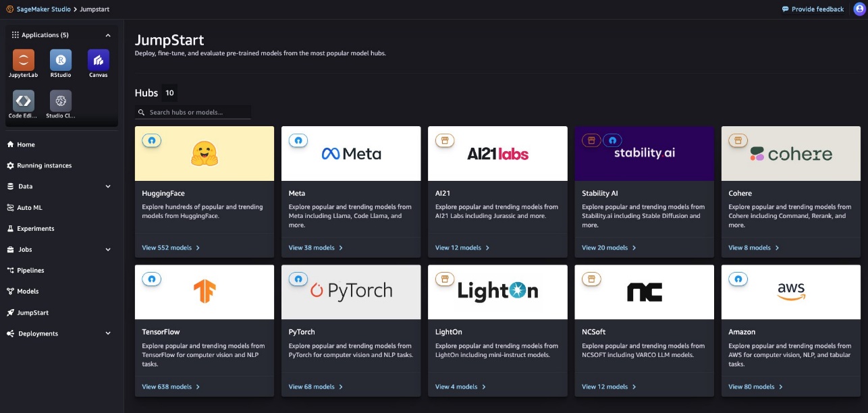Image resolution: width=868 pixels, height=413 pixels.
Task: Open the AI21 labs hub card logo
Action: [497, 153]
